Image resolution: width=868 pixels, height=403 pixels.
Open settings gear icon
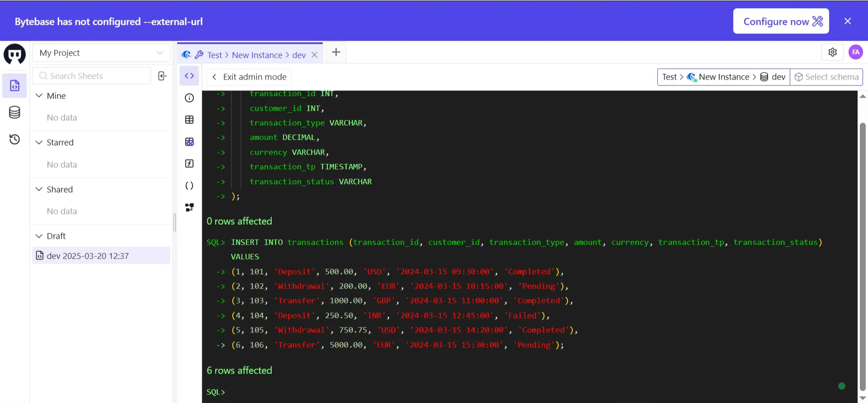click(x=833, y=52)
